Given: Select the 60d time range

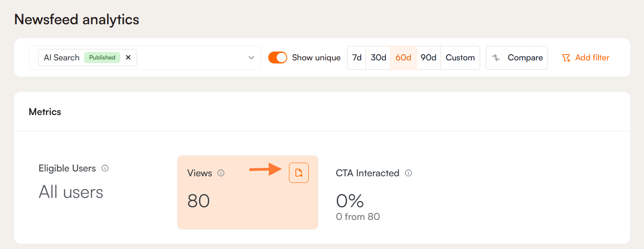Looking at the screenshot, I should [x=403, y=58].
